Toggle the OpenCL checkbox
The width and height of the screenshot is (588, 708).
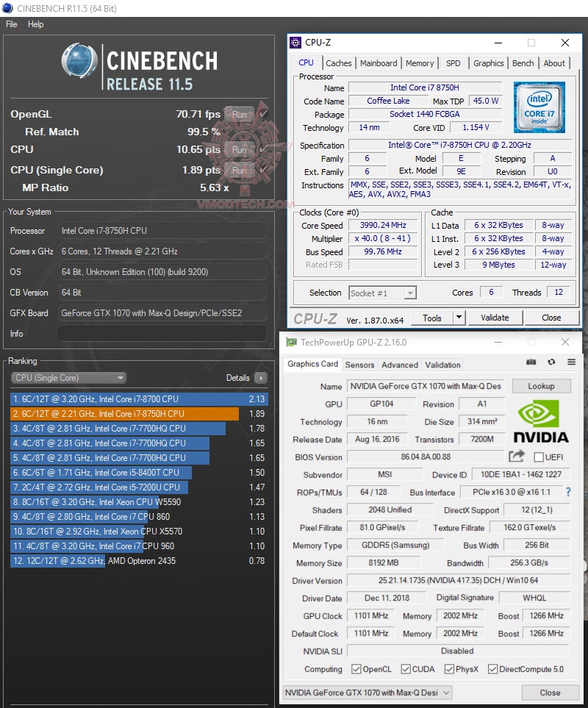tap(356, 669)
